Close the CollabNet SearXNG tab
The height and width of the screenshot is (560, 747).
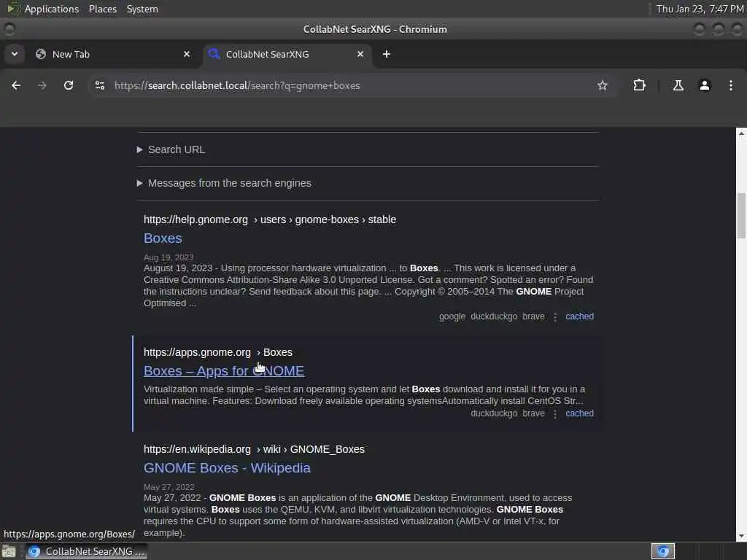[x=360, y=54]
